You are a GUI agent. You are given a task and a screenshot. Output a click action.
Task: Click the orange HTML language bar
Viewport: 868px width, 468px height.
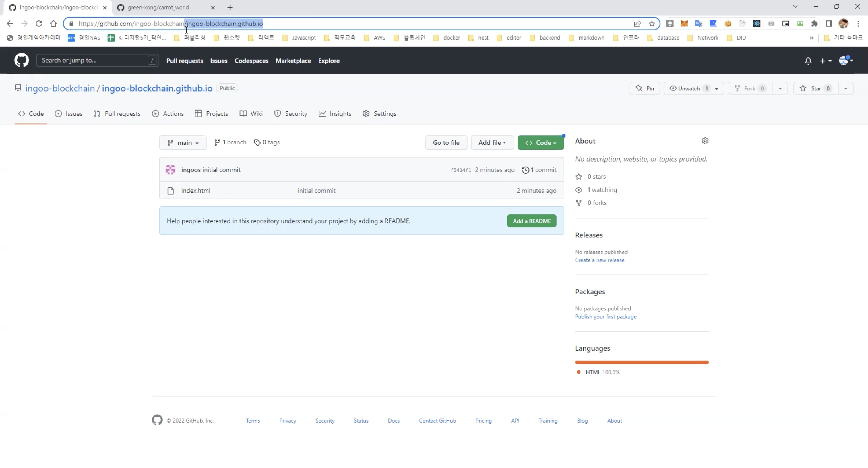(x=641, y=363)
